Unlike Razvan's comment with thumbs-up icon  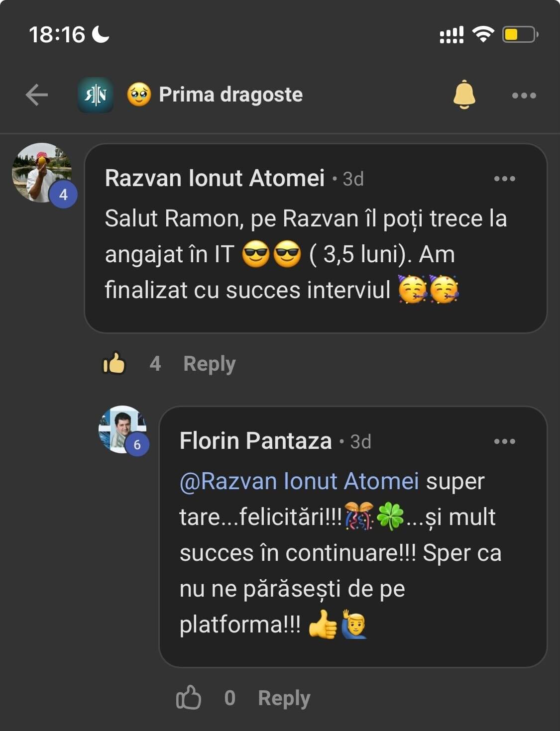tap(114, 364)
